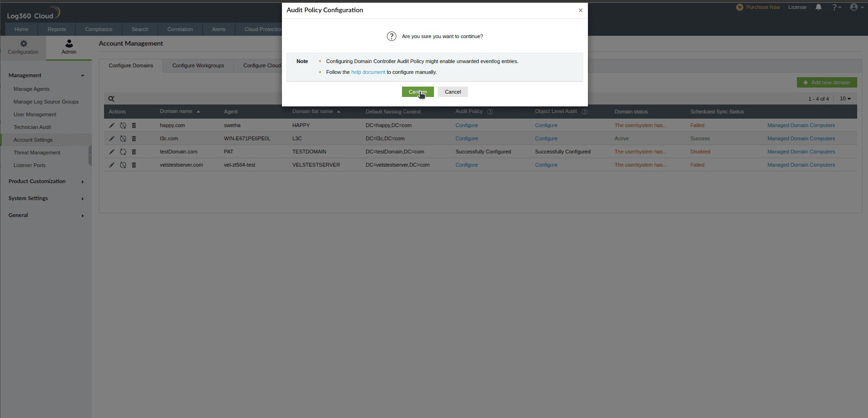This screenshot has height=418, width=868.
Task: Go to the Alerts tab
Action: [x=218, y=29]
